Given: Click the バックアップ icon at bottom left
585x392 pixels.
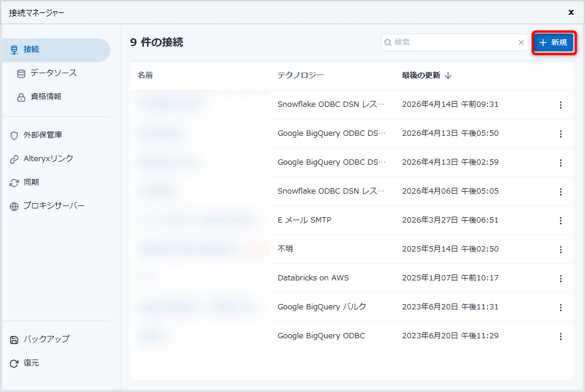Looking at the screenshot, I should 14,339.
